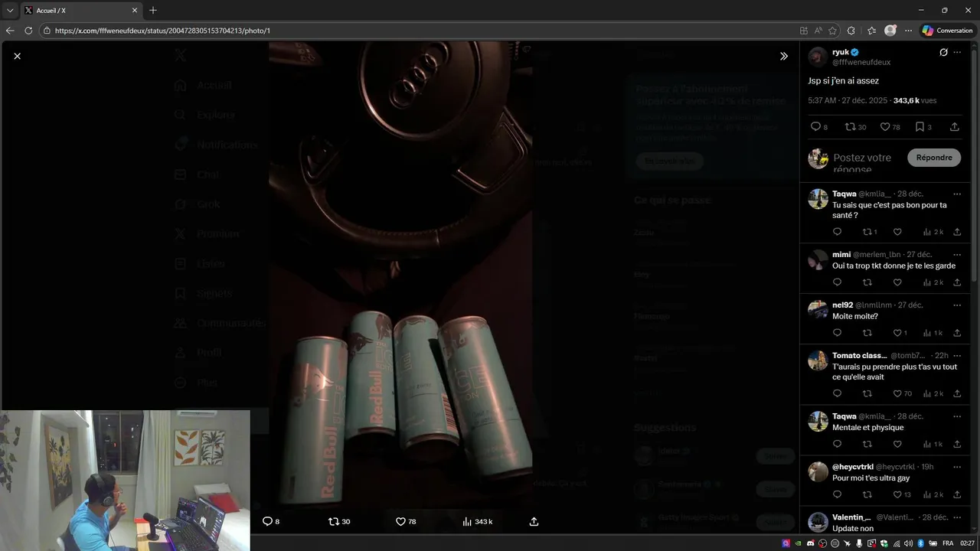The height and width of the screenshot is (551, 980).
Task: Open browser settings and more menu
Action: (908, 31)
